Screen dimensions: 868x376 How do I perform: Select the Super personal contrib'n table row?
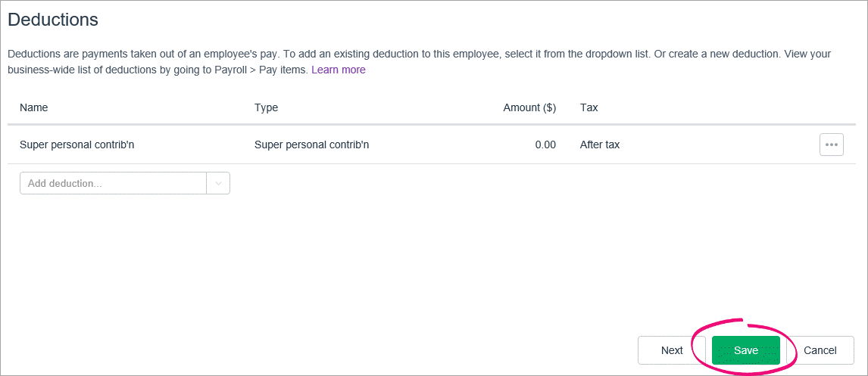(432, 144)
